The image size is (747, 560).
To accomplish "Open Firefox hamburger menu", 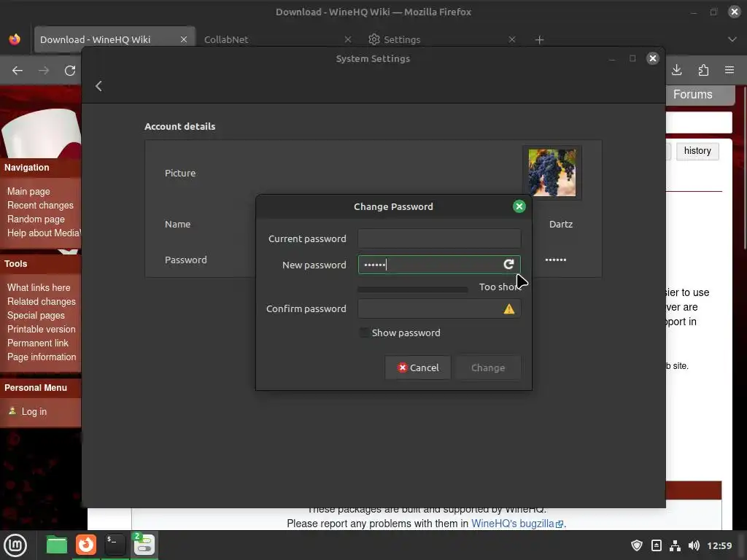I will click(729, 70).
